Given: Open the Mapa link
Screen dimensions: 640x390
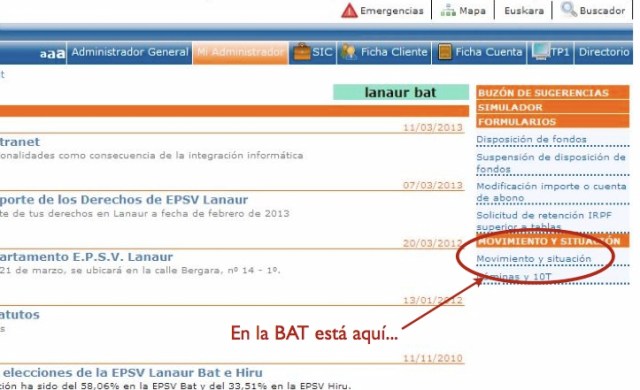Looking at the screenshot, I should 472,11.
